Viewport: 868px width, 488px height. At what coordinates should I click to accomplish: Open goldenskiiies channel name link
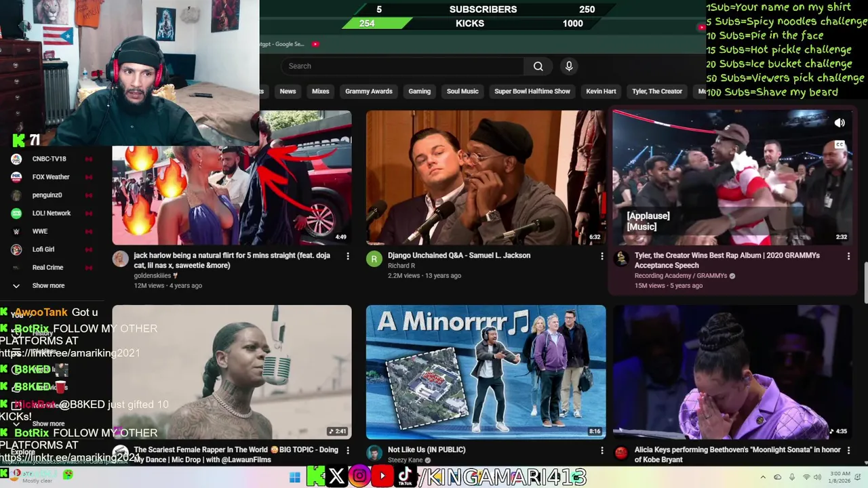(153, 276)
